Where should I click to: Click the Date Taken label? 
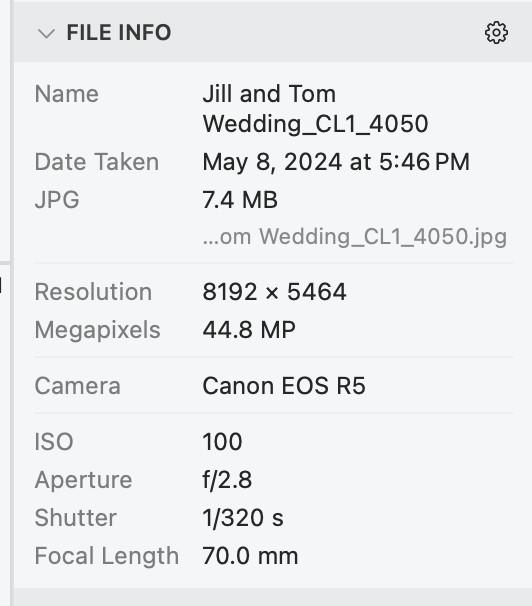(x=97, y=162)
